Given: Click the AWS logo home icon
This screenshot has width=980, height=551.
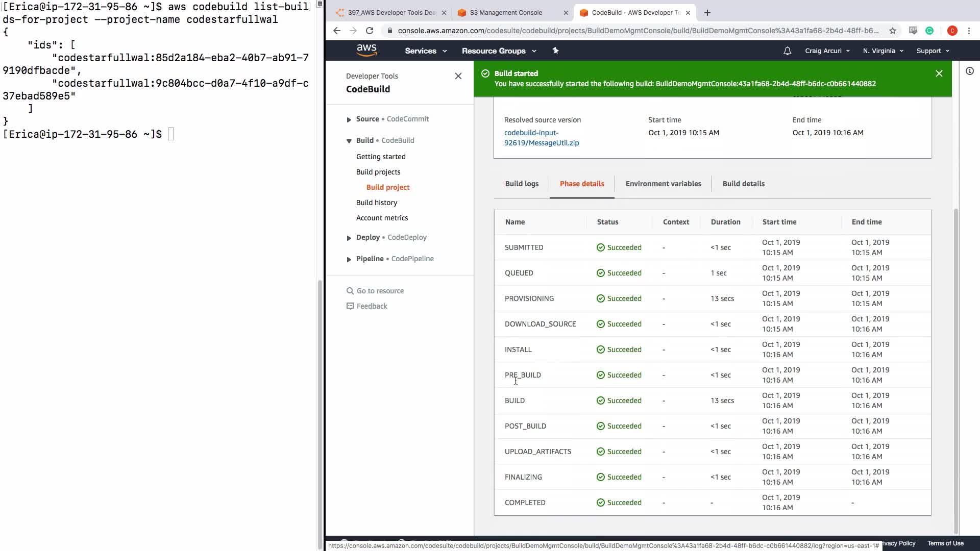Looking at the screenshot, I should [366, 50].
